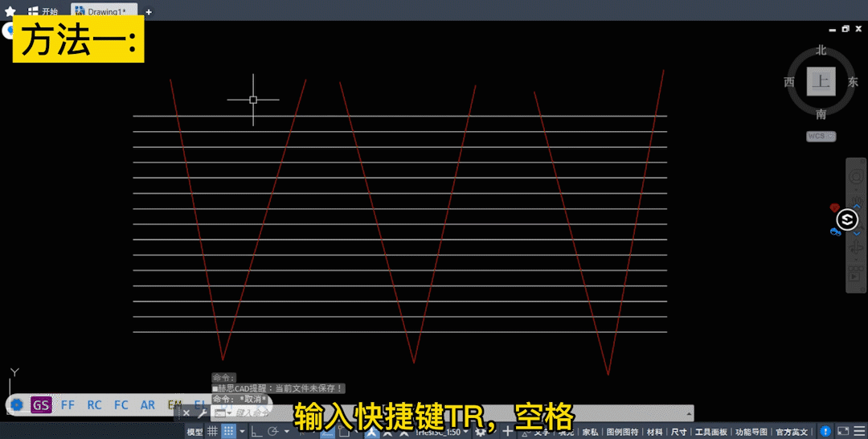Switch to the 开始 start tab
868x439 pixels.
(x=43, y=11)
